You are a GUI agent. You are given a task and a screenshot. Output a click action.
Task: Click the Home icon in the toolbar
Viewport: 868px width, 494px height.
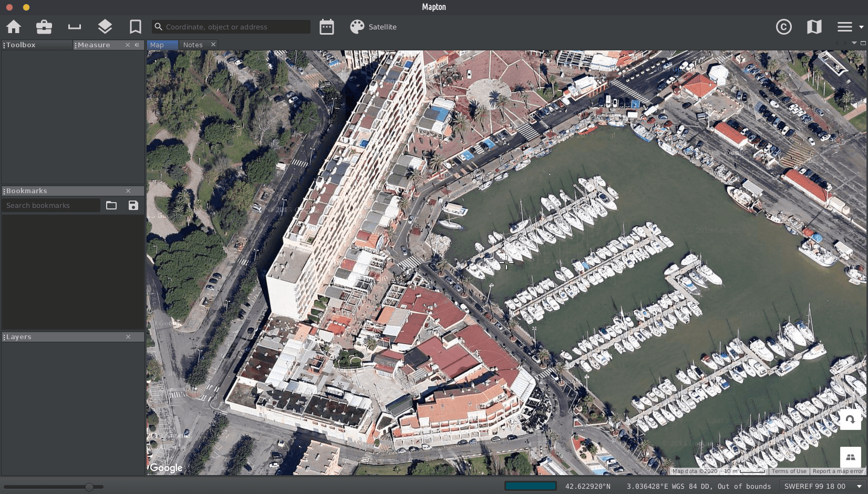coord(14,27)
